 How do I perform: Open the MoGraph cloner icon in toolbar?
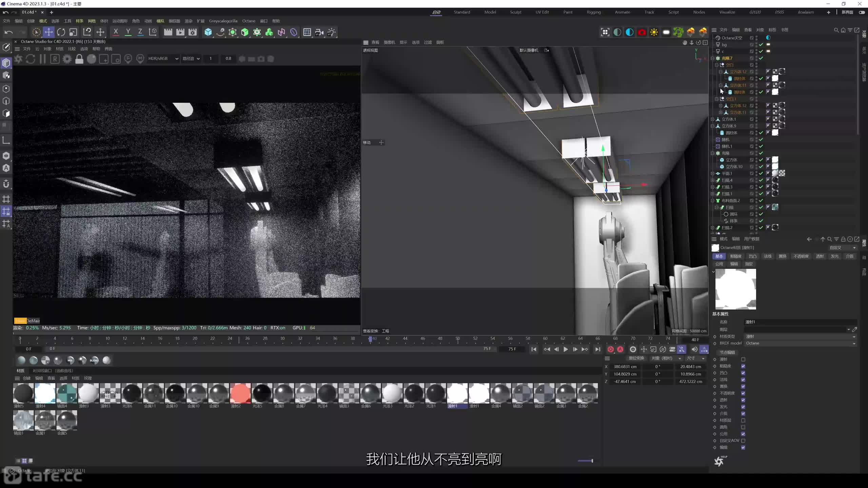[x=257, y=32]
